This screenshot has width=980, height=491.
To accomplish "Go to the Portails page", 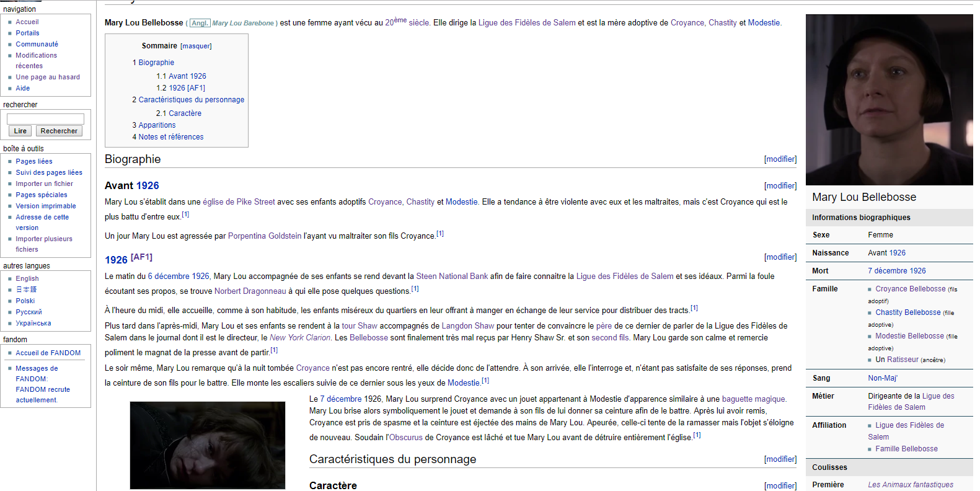I will [27, 33].
